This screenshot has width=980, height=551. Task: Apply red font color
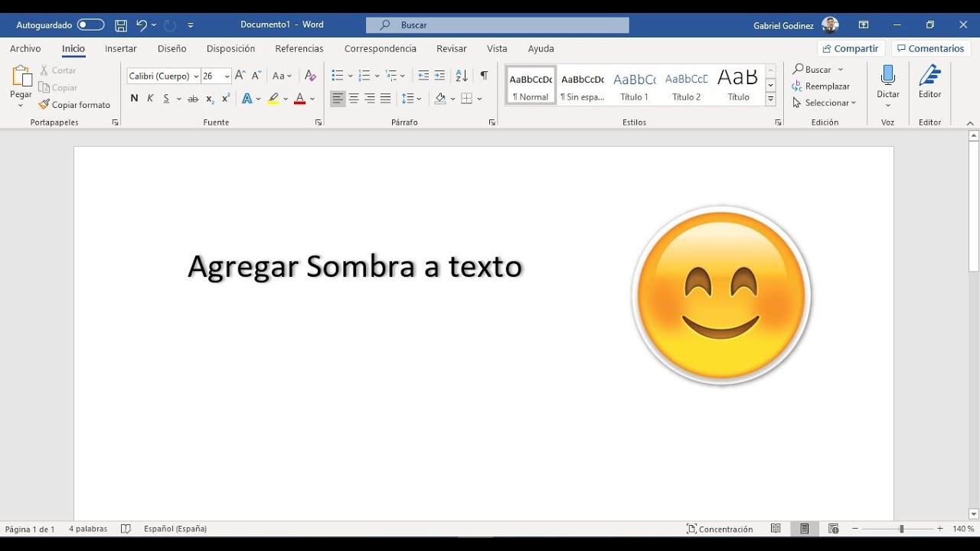click(x=299, y=99)
